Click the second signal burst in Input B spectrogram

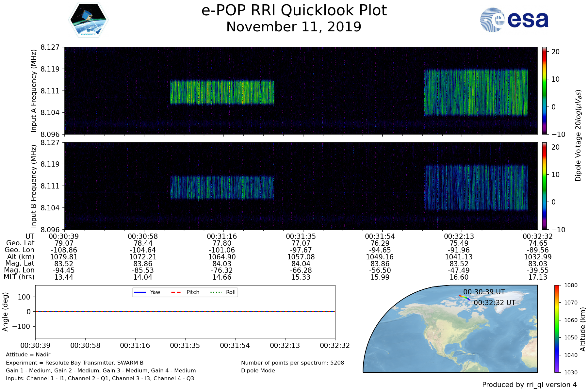pos(476,188)
